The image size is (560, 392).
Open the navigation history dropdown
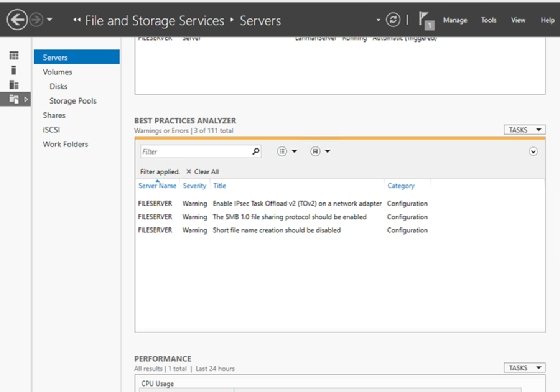(50, 20)
